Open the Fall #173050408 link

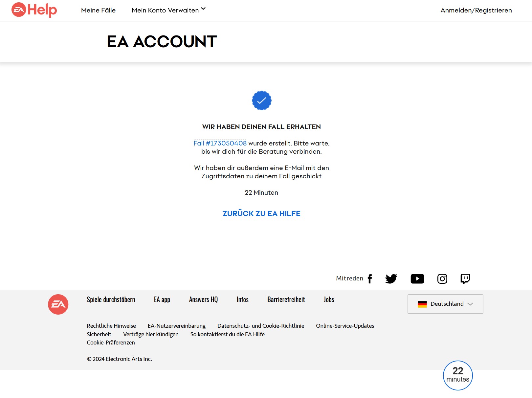pyautogui.click(x=220, y=143)
